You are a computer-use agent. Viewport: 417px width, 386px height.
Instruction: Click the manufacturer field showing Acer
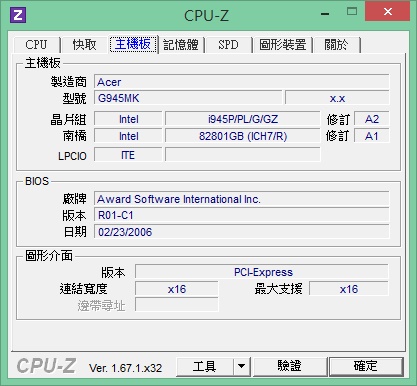[x=242, y=82]
